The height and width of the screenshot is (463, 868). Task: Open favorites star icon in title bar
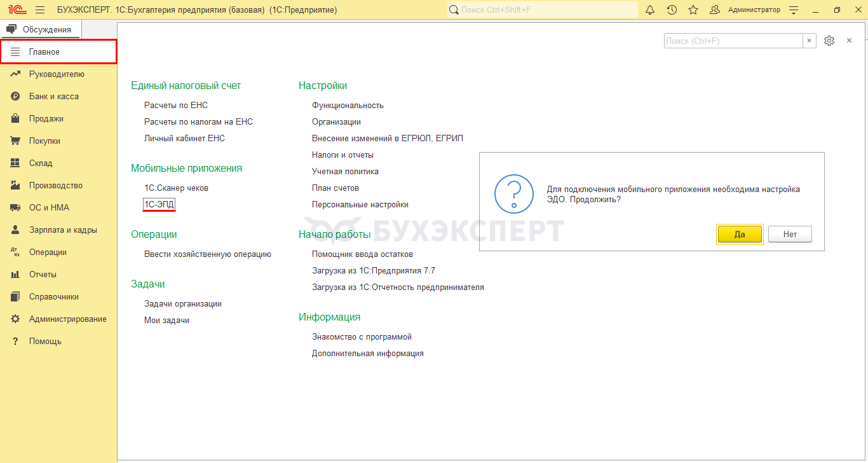(x=693, y=10)
